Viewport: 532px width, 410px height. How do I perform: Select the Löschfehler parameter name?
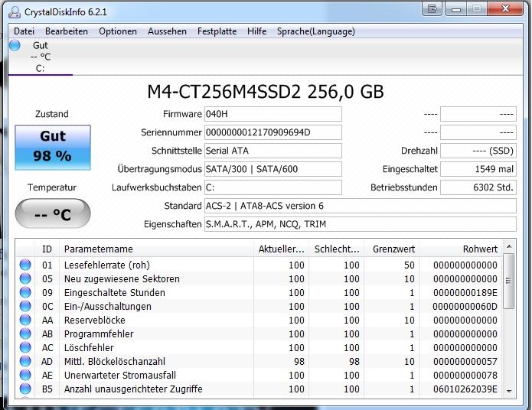coord(89,347)
